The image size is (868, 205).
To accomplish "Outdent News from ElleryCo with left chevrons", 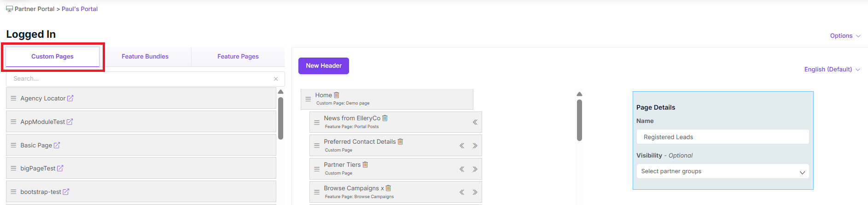I will [475, 122].
